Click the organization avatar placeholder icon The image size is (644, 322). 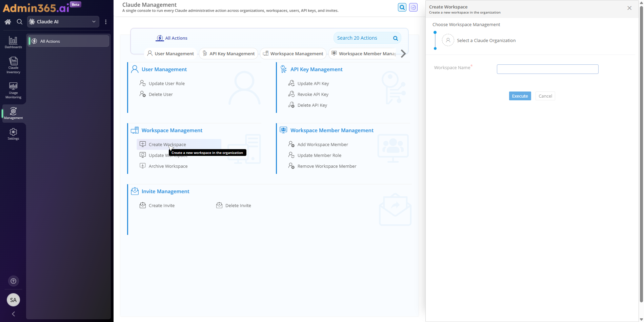point(448,40)
